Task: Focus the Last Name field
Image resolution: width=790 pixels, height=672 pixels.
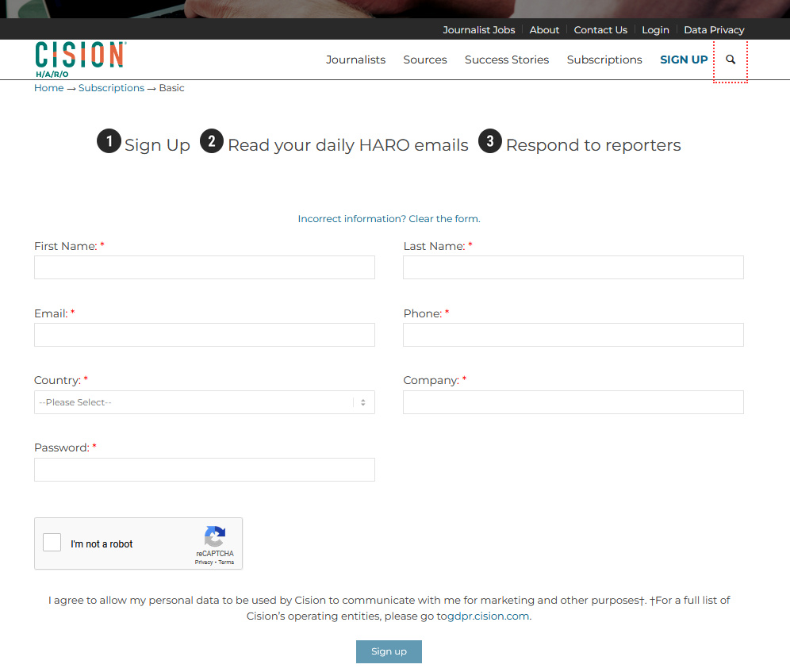Action: coord(573,267)
